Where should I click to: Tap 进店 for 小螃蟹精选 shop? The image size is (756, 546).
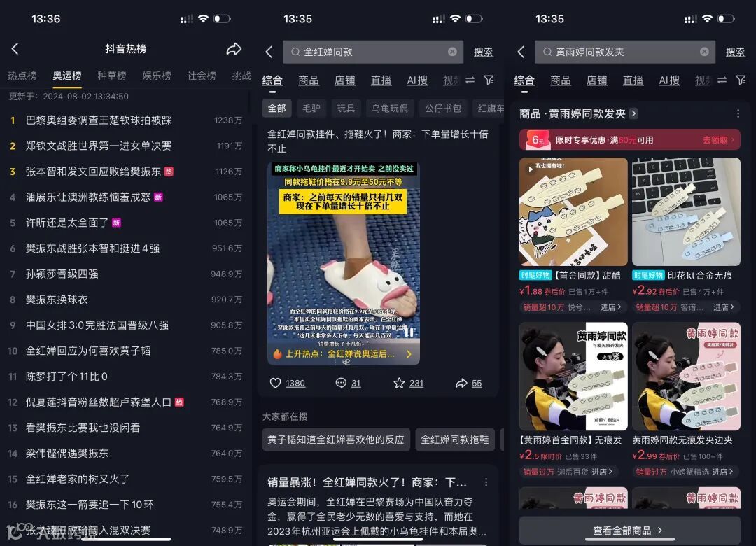click(723, 472)
